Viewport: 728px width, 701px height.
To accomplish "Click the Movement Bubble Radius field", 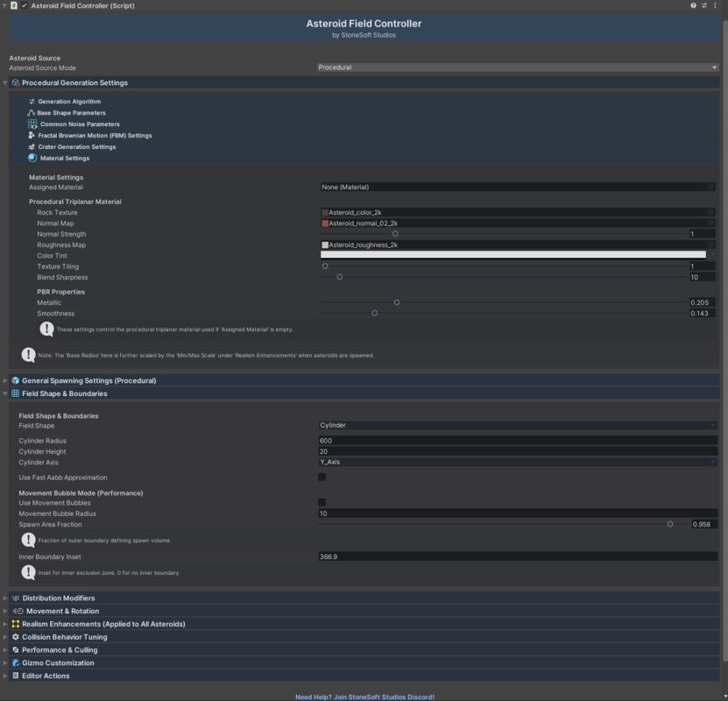I will (518, 513).
